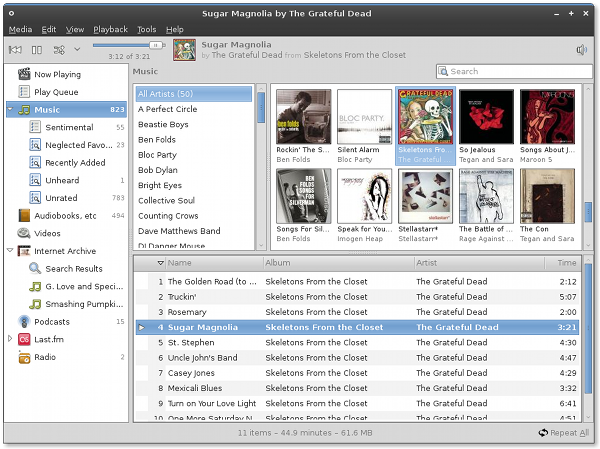The width and height of the screenshot is (600, 449).
Task: Click into the Search field
Action: click(514, 71)
